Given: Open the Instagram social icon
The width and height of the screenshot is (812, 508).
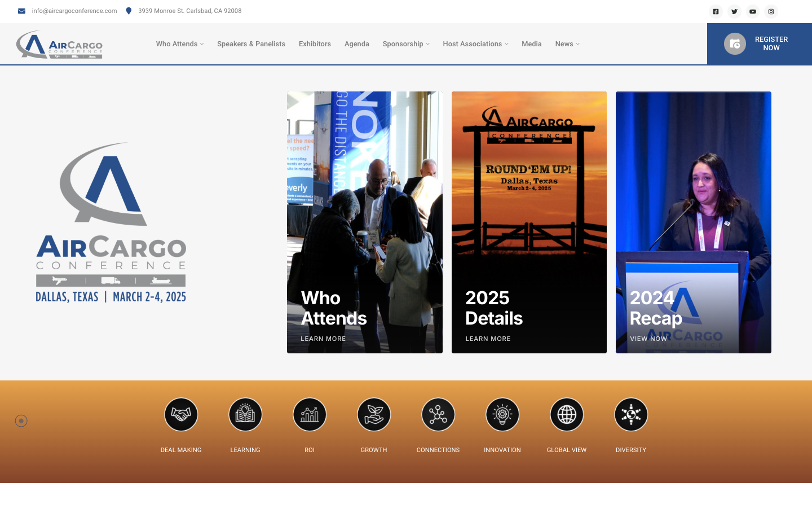Looking at the screenshot, I should 771,11.
